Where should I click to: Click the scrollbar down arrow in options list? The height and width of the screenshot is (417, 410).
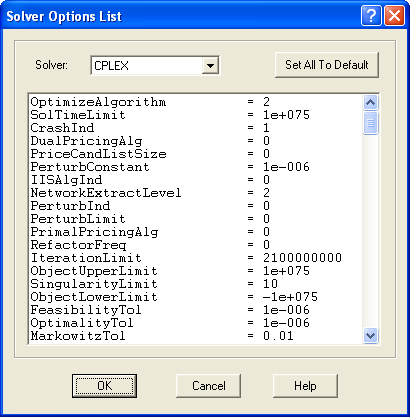[x=371, y=335]
